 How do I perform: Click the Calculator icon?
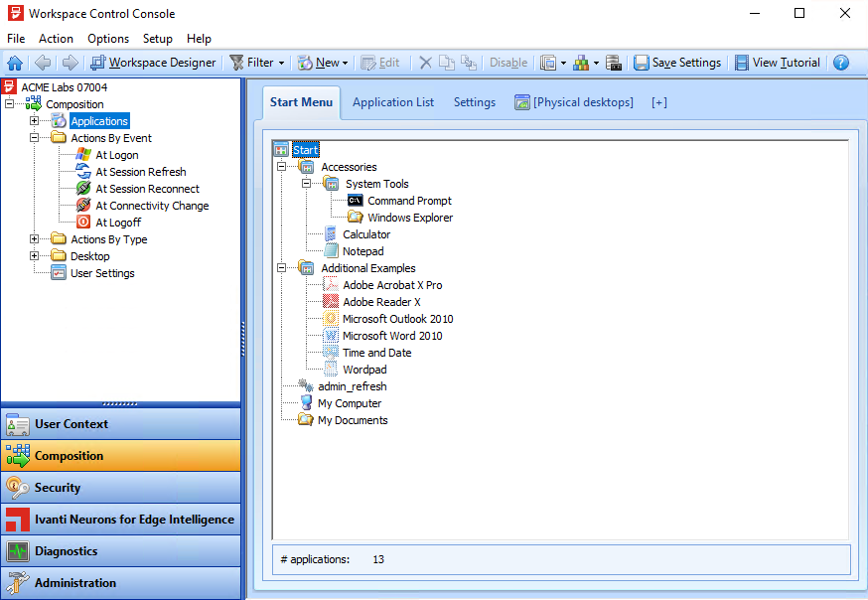[x=331, y=234]
